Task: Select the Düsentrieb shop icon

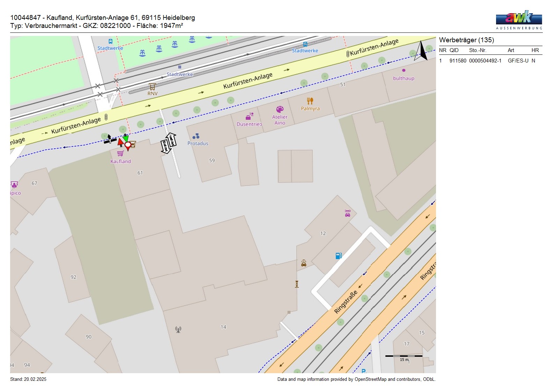Action: pyautogui.click(x=249, y=117)
